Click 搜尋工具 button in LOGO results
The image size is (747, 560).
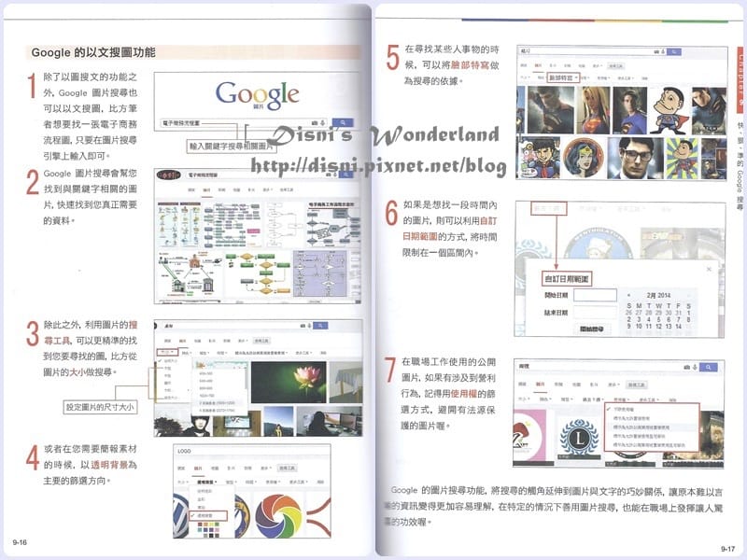tap(288, 469)
